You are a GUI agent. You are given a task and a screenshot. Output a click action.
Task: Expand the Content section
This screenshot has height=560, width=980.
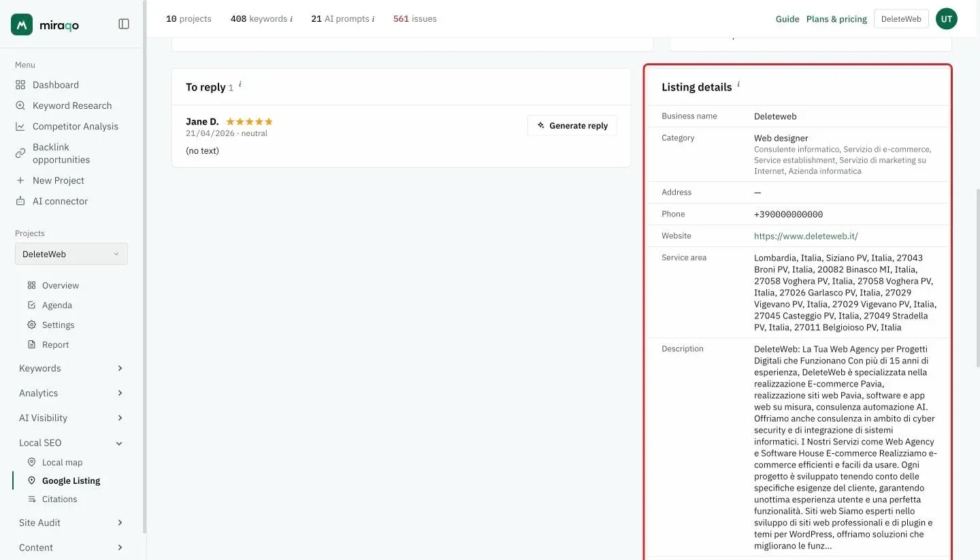pyautogui.click(x=71, y=548)
